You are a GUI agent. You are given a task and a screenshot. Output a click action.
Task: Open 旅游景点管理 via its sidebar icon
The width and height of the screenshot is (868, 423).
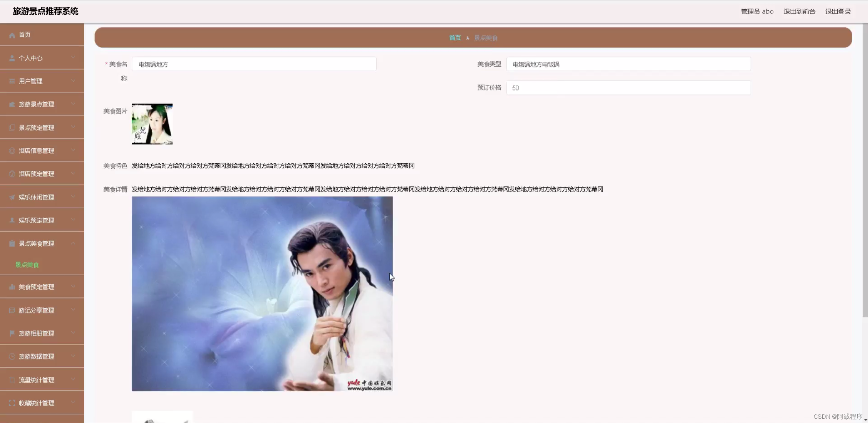point(12,104)
